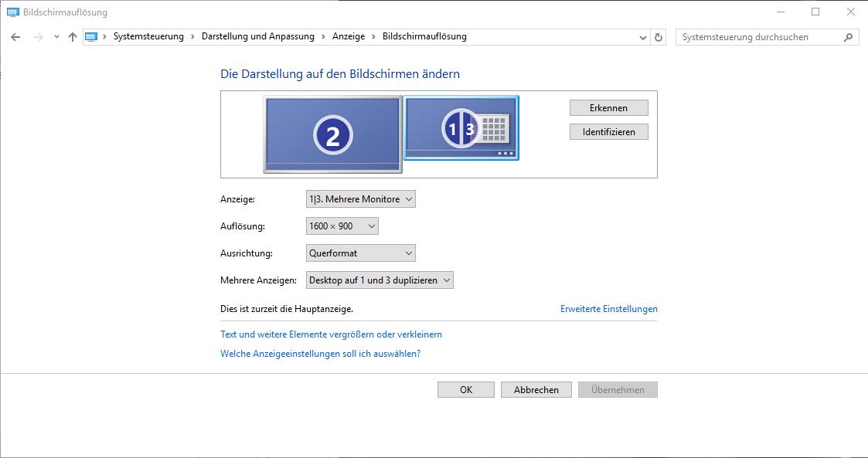Image resolution: width=868 pixels, height=458 pixels.
Task: Open address bar history dropdown chevron
Action: (x=643, y=38)
